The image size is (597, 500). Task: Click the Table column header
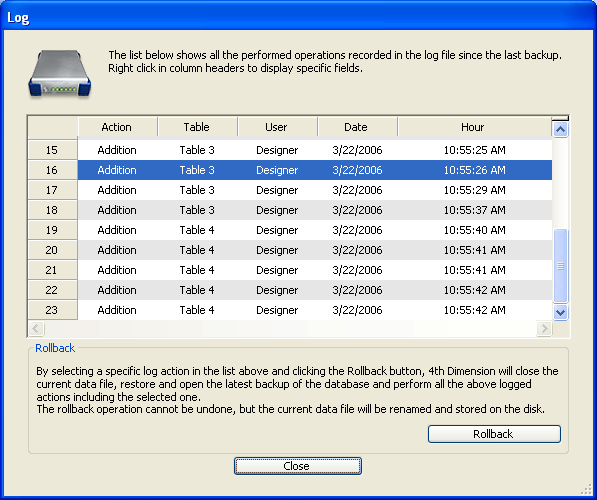[197, 127]
